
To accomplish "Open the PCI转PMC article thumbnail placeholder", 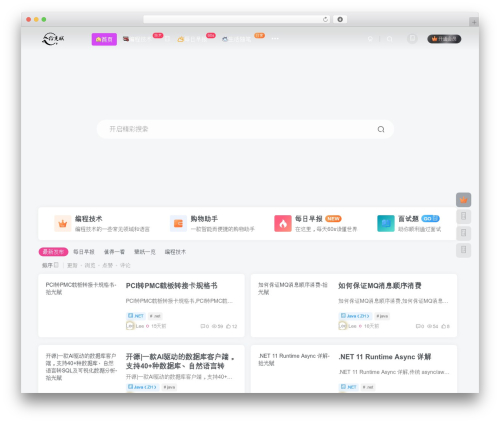I will coord(81,288).
